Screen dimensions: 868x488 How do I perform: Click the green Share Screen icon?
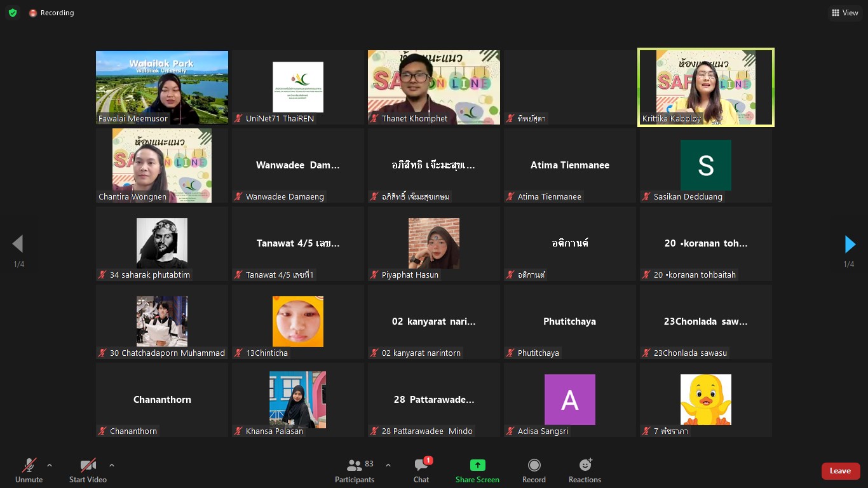coord(477,465)
